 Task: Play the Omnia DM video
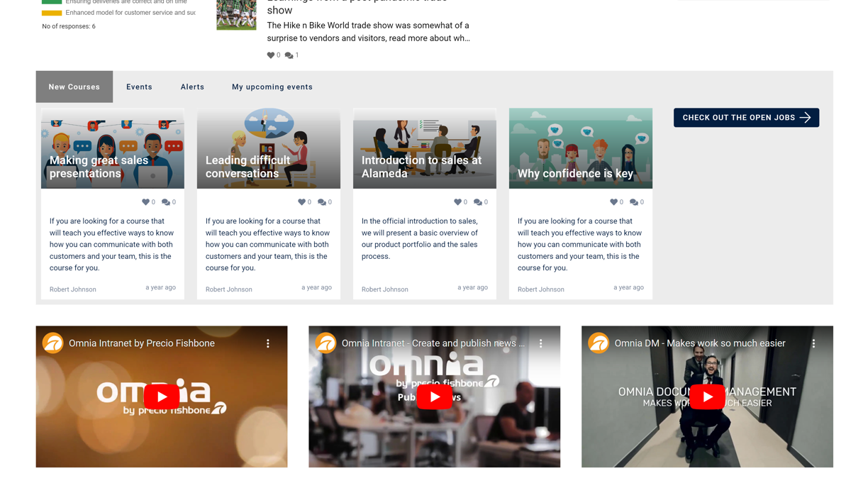[707, 396]
